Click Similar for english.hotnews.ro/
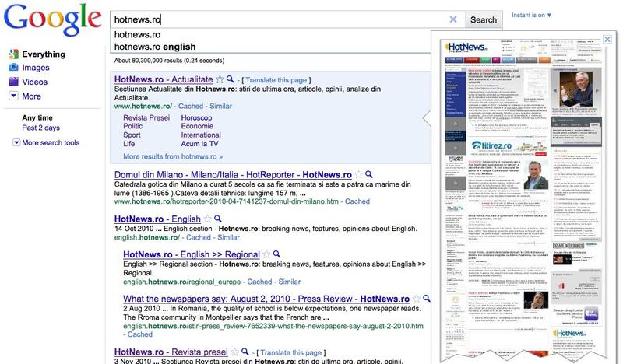Viewport: 623px width, 364px height. click(x=228, y=237)
